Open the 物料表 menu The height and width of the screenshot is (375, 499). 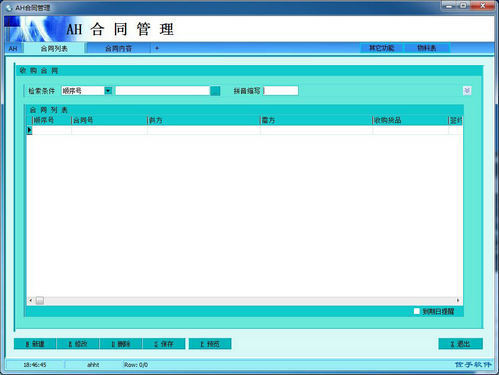pos(427,48)
